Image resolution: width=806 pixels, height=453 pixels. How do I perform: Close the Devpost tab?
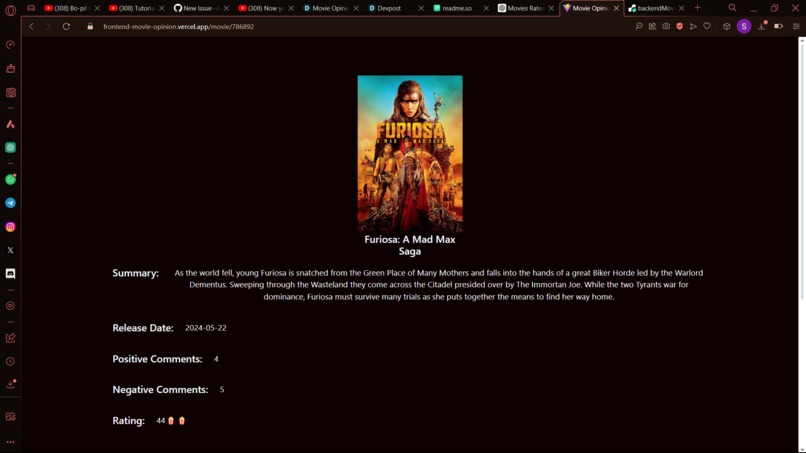[421, 8]
